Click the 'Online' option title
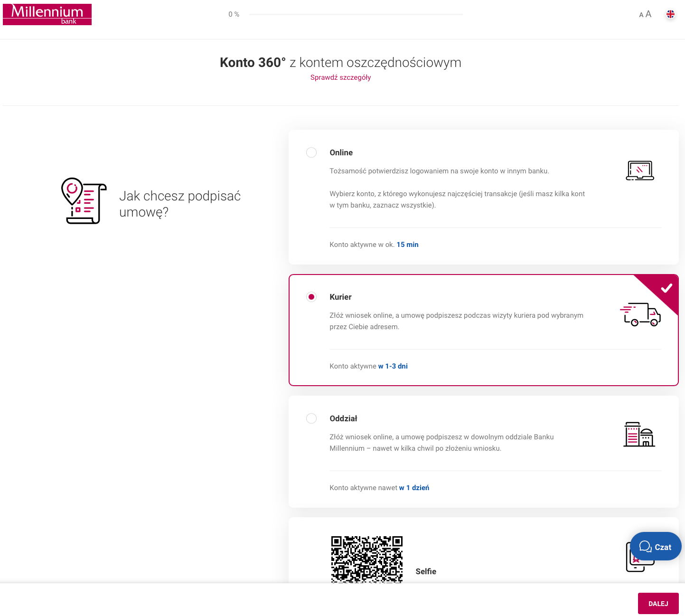 click(341, 152)
